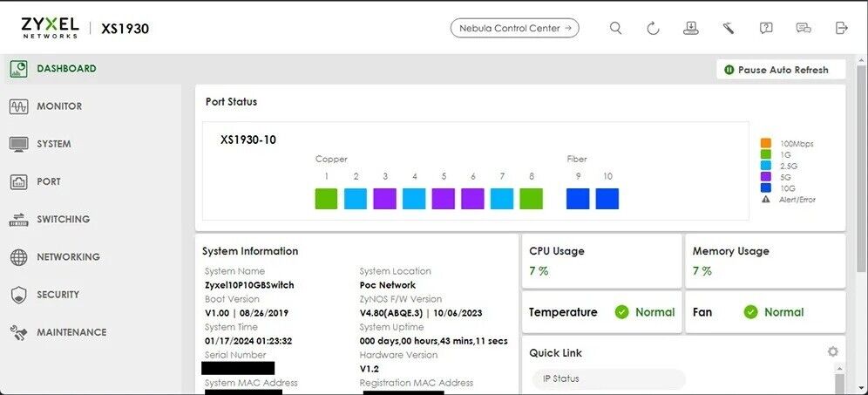The width and height of the screenshot is (868, 395).
Task: Open the help question mark icon
Action: coord(766,28)
